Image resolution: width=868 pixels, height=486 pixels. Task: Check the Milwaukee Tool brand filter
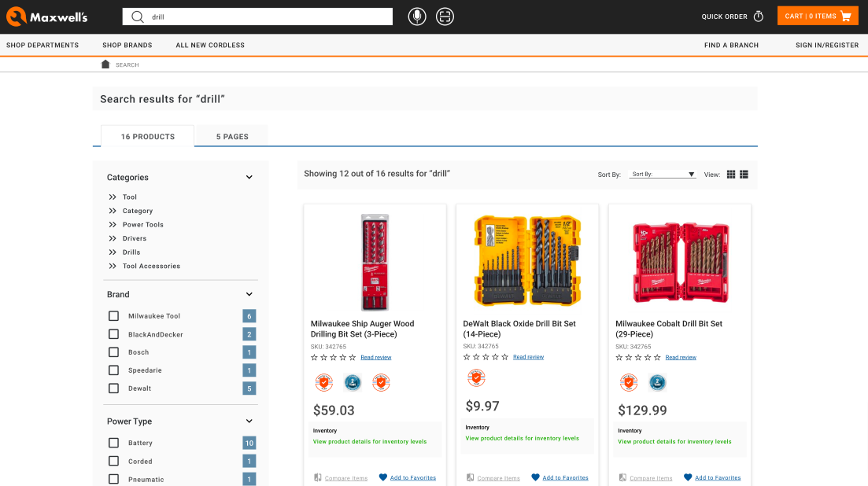[113, 315]
